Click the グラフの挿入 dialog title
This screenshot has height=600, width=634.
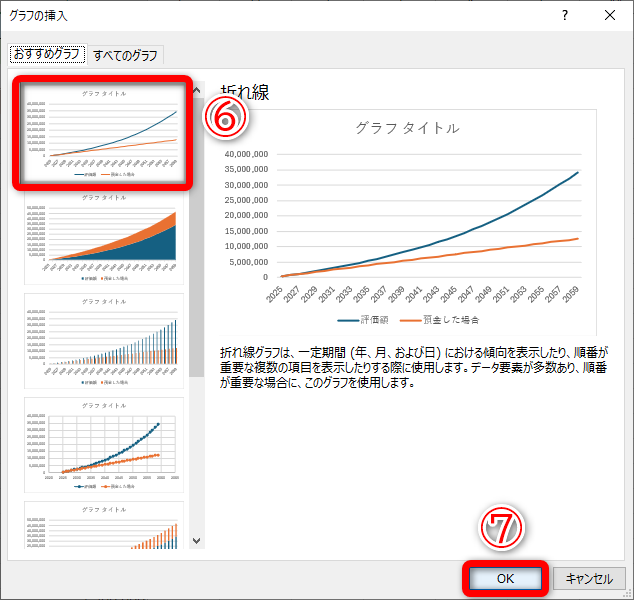click(38, 16)
